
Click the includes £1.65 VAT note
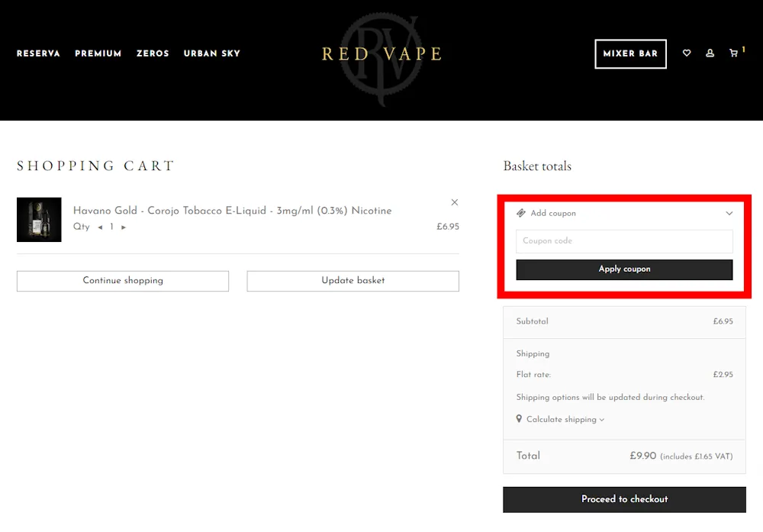tap(697, 456)
